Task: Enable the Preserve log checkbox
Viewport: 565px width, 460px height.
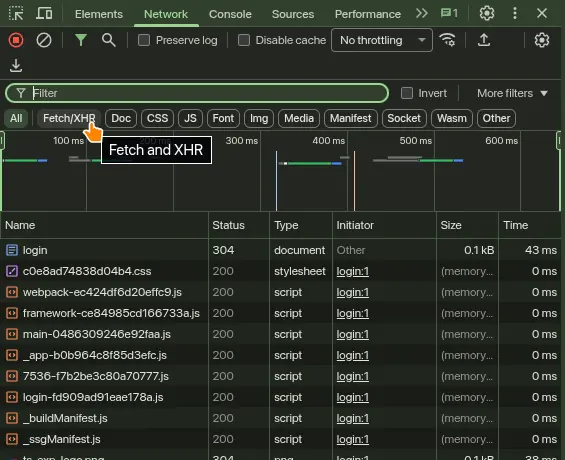Action: 144,40
